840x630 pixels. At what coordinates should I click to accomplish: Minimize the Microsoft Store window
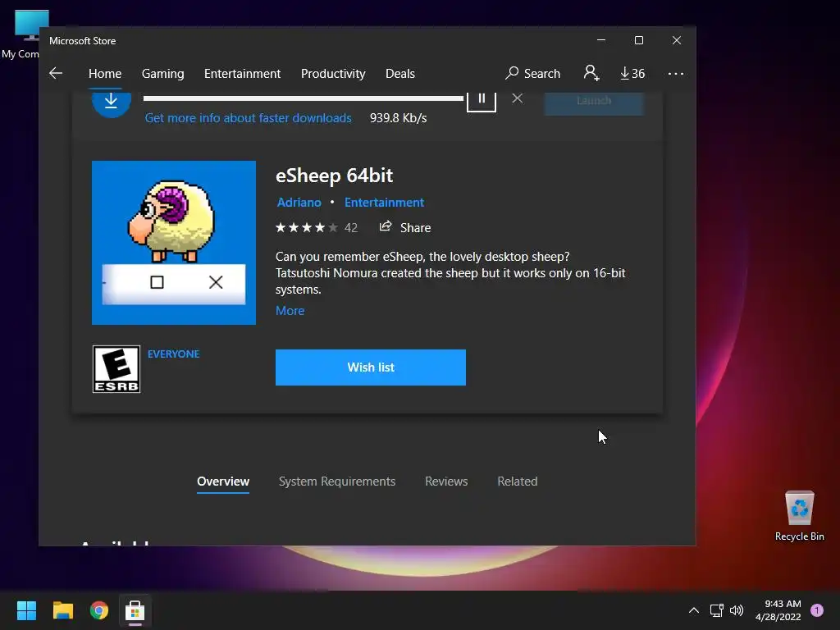coord(601,40)
